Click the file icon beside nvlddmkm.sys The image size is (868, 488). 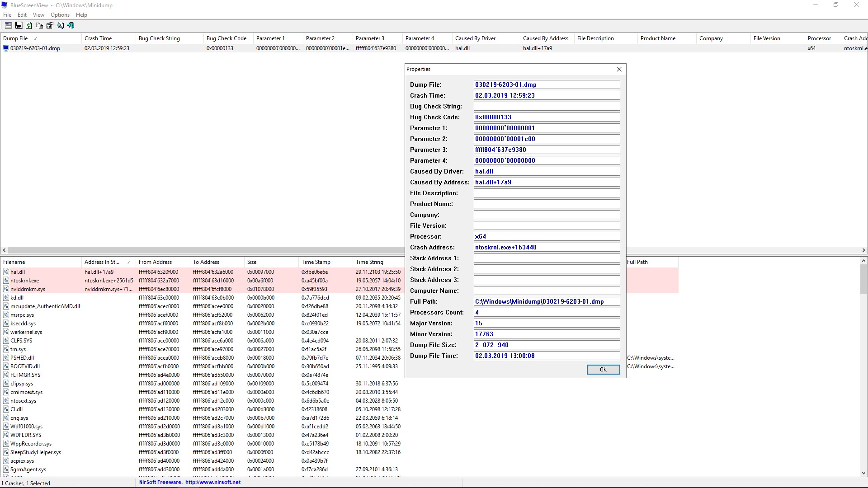(x=6, y=289)
